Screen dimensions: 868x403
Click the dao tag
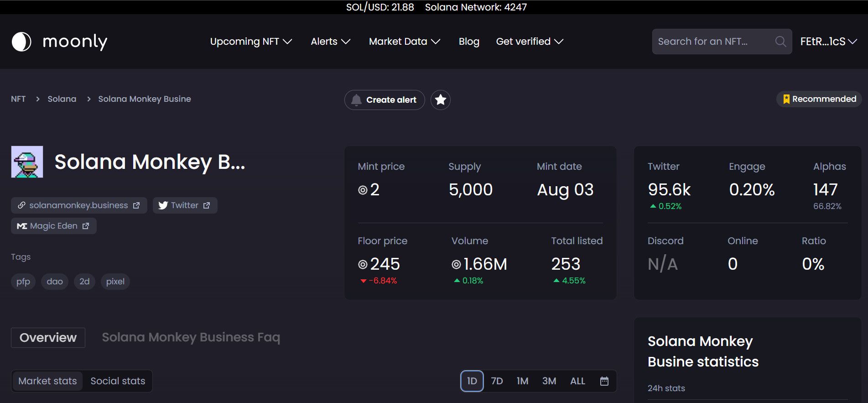pyautogui.click(x=55, y=282)
